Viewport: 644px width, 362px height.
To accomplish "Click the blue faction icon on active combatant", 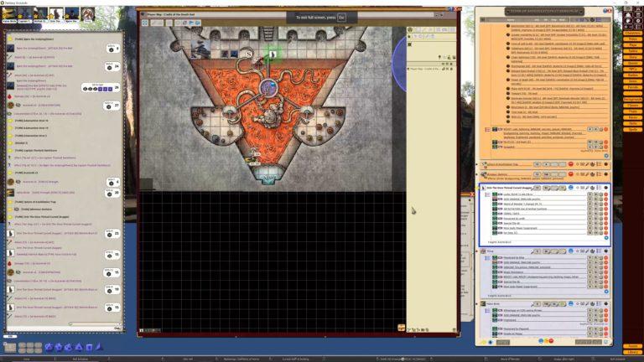I will point(570,188).
